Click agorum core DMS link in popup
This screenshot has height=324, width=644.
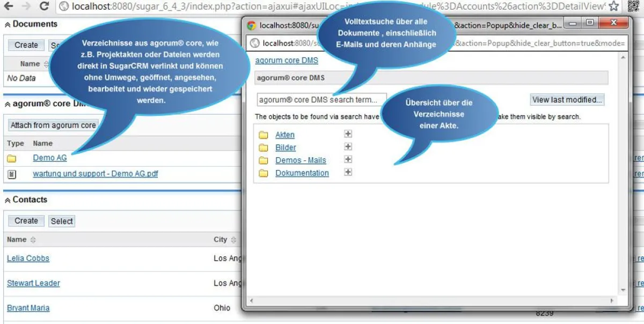(x=287, y=61)
